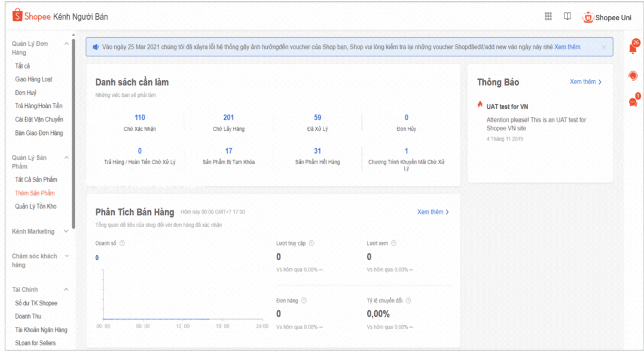
Task: Open the apps grid icon in header
Action: (548, 17)
